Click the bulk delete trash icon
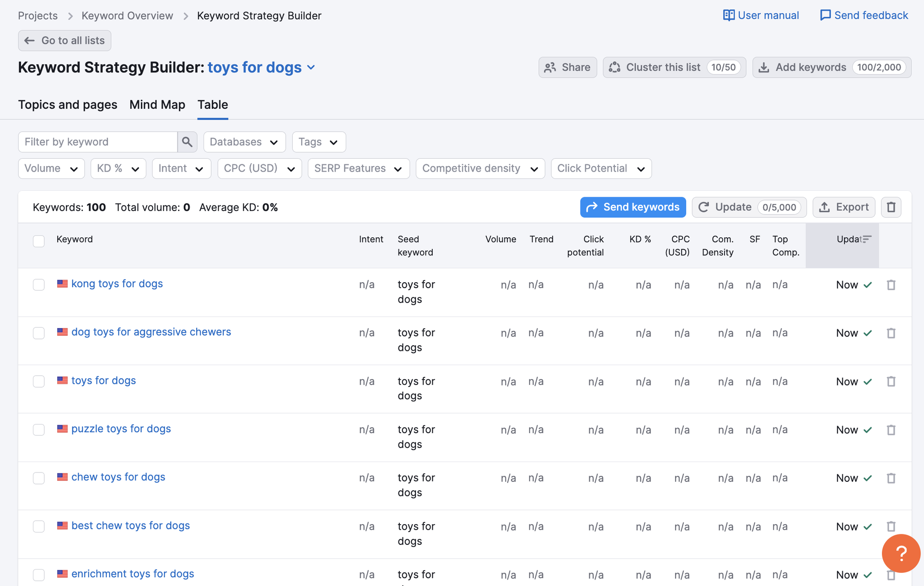The image size is (924, 586). (891, 207)
